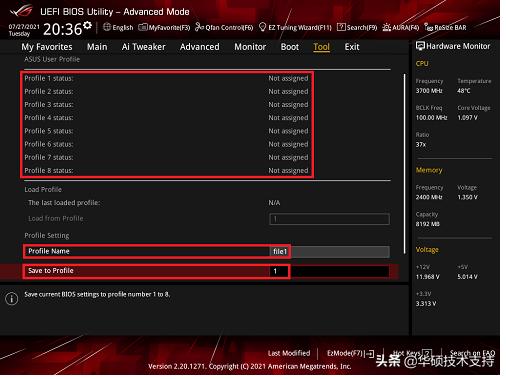The image size is (506, 379).
Task: Switch to the Main tab
Action: 97,47
